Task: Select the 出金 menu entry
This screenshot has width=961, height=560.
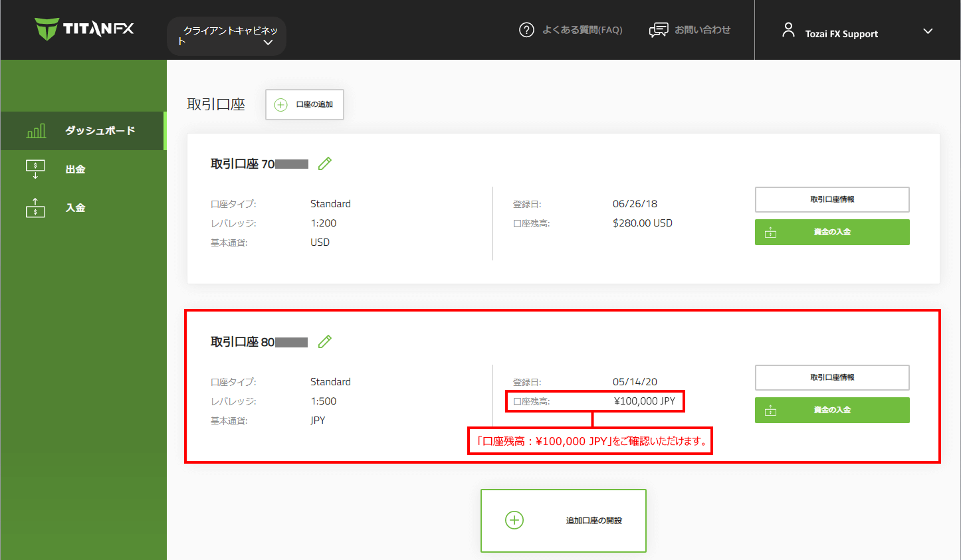Action: point(75,169)
